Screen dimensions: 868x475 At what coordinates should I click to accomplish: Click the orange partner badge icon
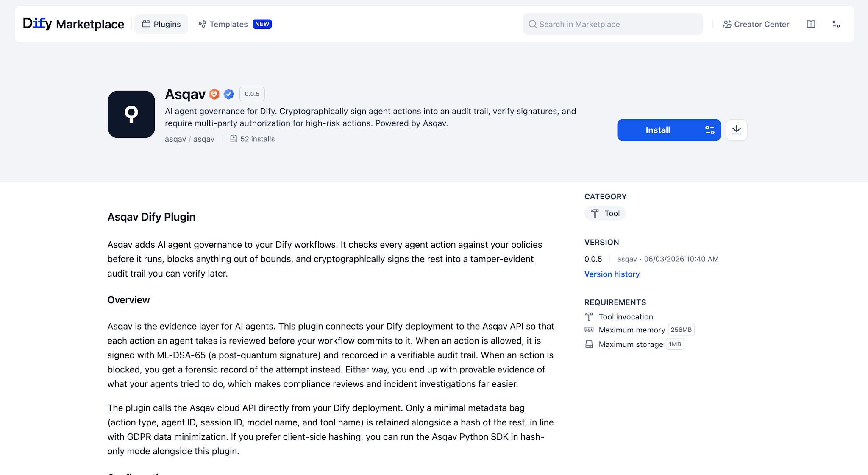tap(214, 94)
